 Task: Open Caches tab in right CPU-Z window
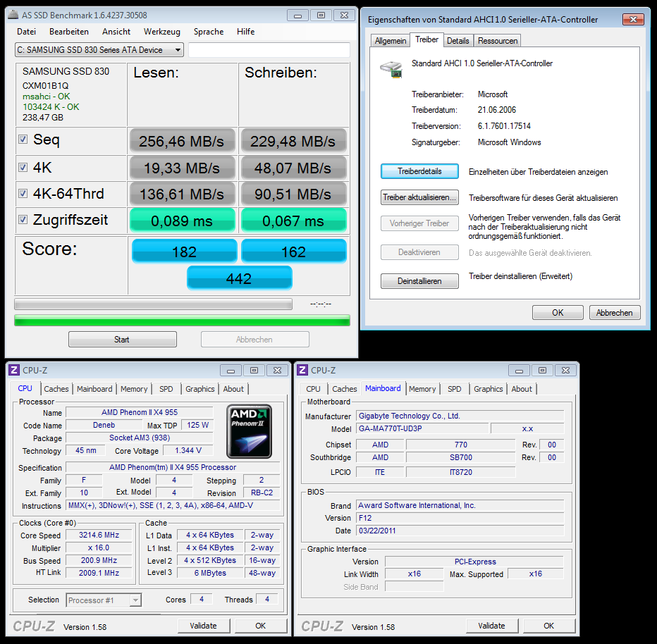pos(345,389)
